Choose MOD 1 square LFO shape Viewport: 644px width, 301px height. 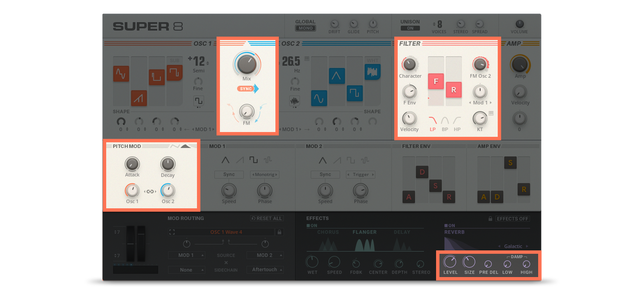coord(253,160)
